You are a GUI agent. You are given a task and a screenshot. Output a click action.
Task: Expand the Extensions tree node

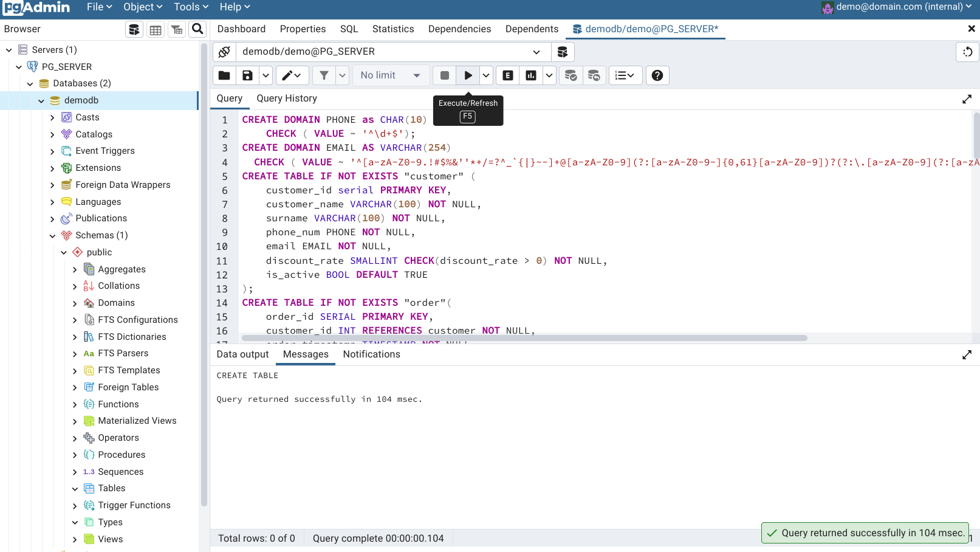pyautogui.click(x=52, y=168)
